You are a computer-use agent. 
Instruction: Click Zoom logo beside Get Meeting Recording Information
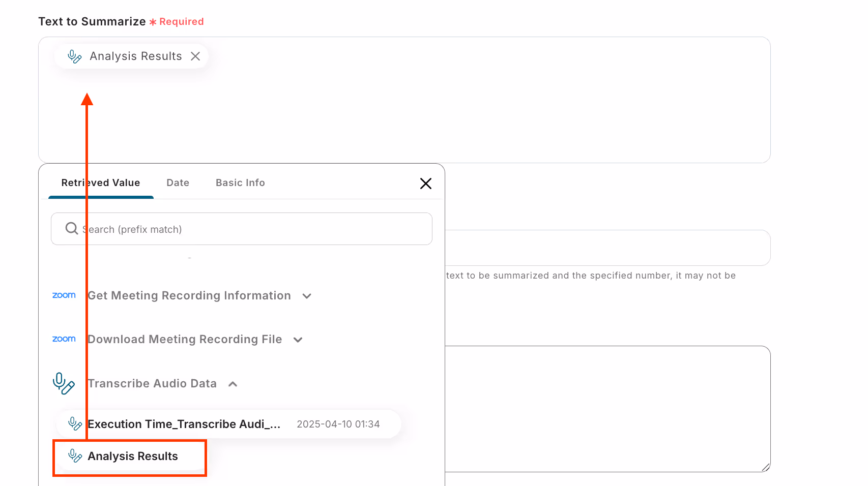tap(64, 295)
